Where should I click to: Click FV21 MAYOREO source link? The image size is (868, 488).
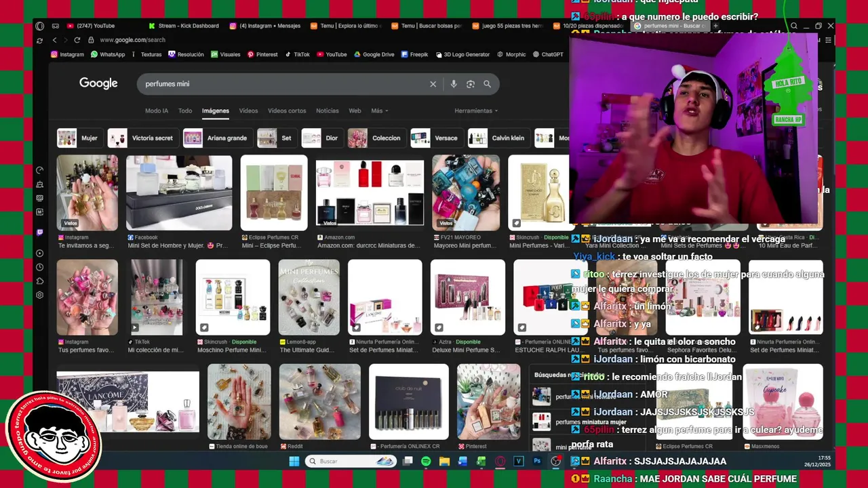456,237
